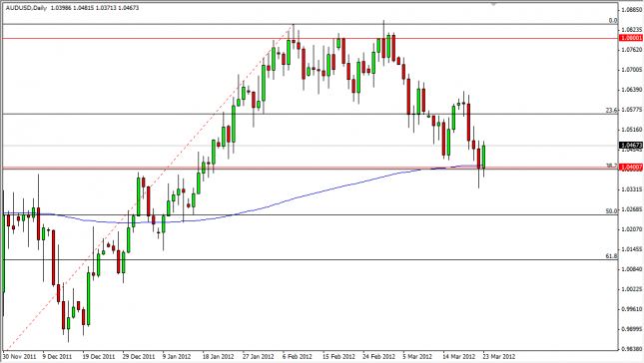Click the open price value 1.03986
This screenshot has width=644, height=363.
[60, 8]
